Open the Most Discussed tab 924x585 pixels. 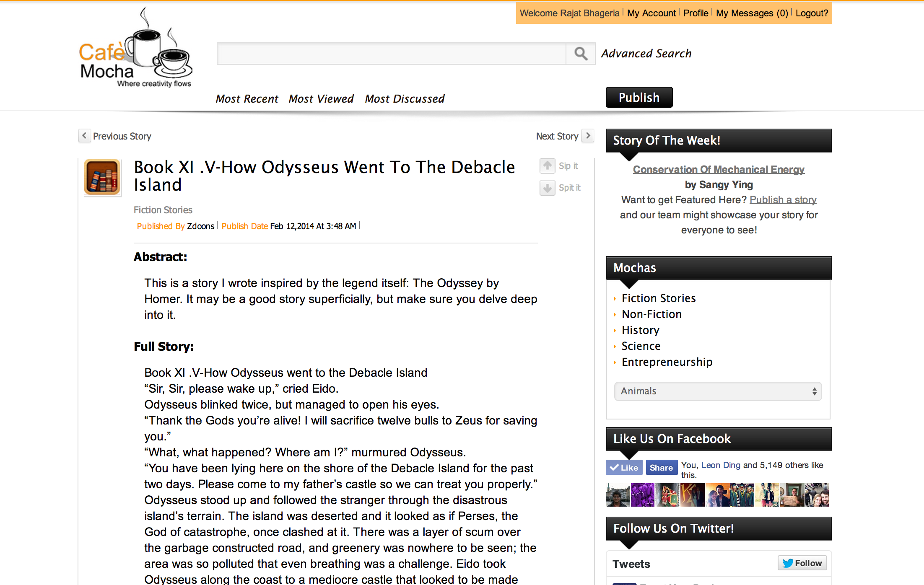[405, 99]
